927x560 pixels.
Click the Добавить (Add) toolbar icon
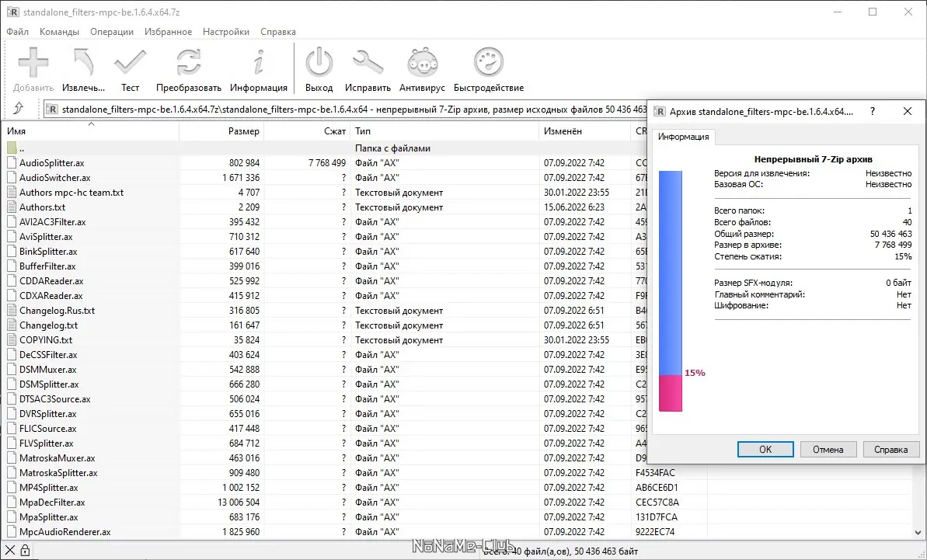click(33, 63)
